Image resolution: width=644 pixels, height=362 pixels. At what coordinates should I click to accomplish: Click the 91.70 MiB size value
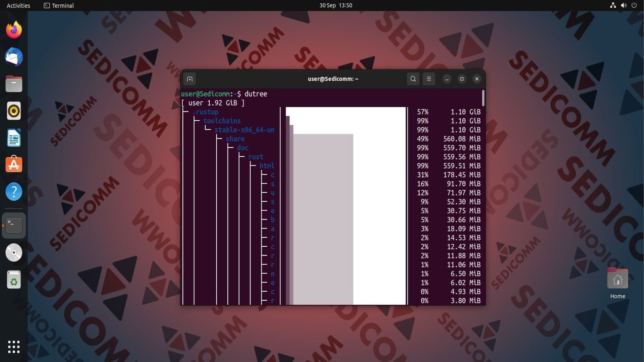tap(464, 184)
